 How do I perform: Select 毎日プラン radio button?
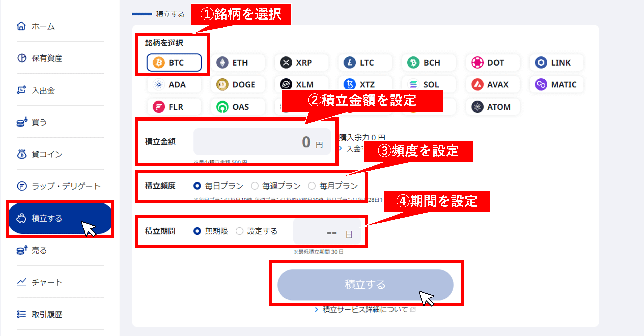click(197, 186)
